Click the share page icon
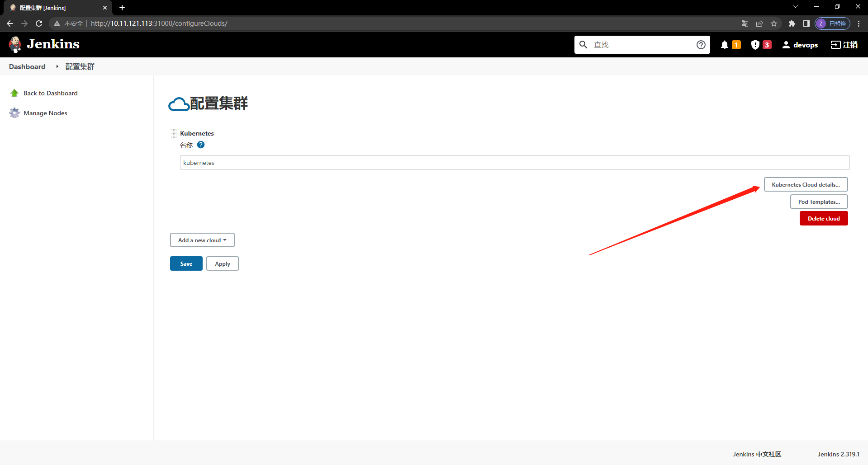This screenshot has height=465, width=868. coord(759,23)
